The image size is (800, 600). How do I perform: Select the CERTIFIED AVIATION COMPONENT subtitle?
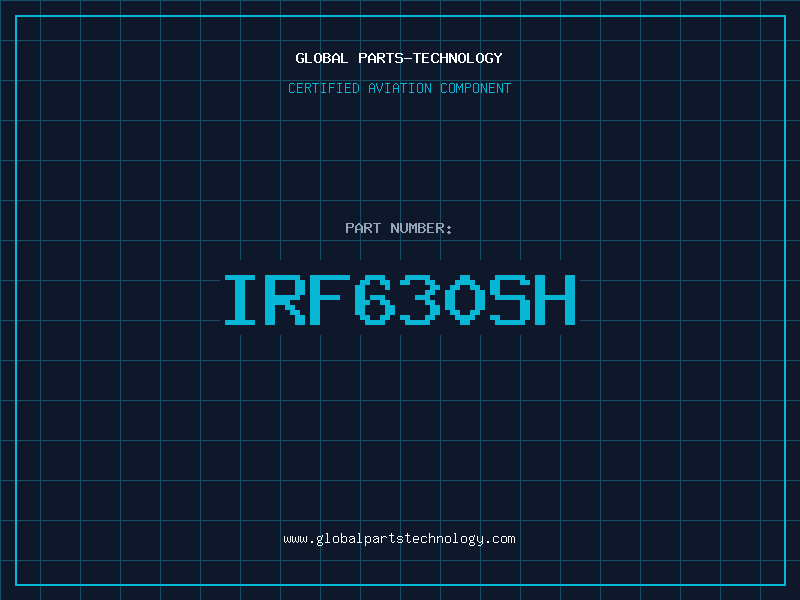399,88
